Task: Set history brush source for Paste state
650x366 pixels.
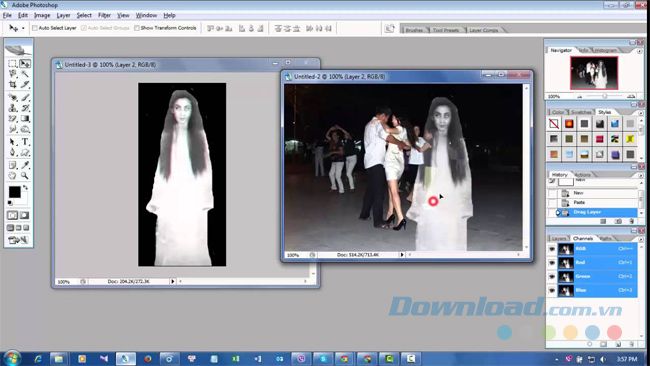Action: [552, 203]
